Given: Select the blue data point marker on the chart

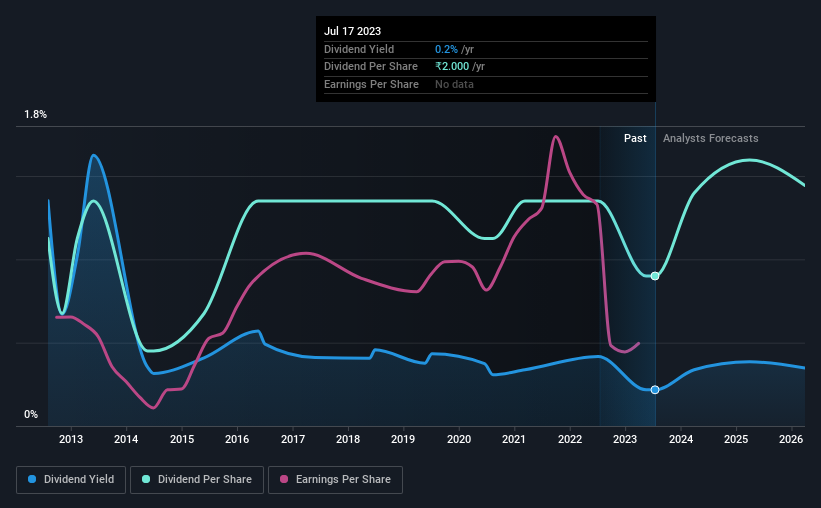Looking at the screenshot, I should pos(655,390).
